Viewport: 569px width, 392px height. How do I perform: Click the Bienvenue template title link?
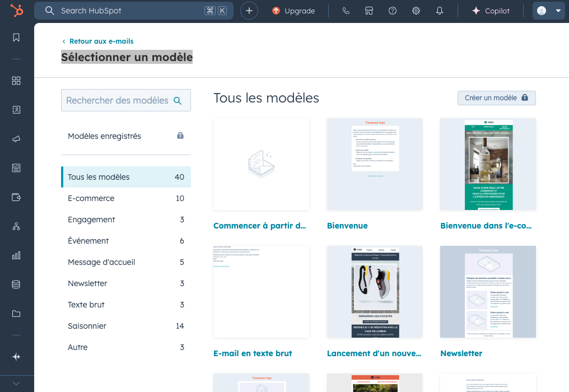pyautogui.click(x=347, y=226)
